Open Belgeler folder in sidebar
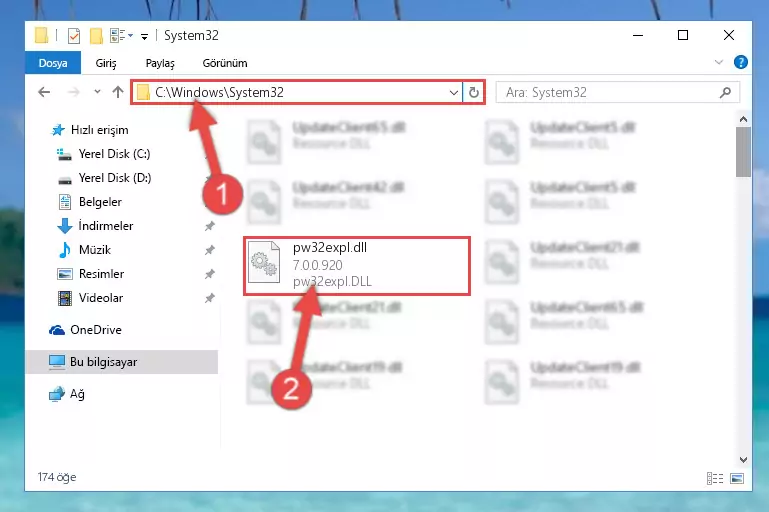This screenshot has width=769, height=512. 100,202
